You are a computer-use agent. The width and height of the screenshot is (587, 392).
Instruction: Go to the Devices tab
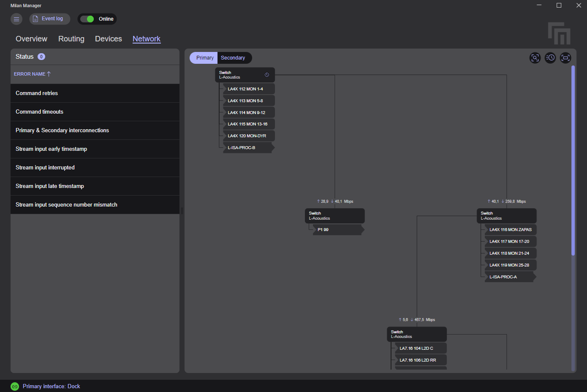(x=109, y=39)
